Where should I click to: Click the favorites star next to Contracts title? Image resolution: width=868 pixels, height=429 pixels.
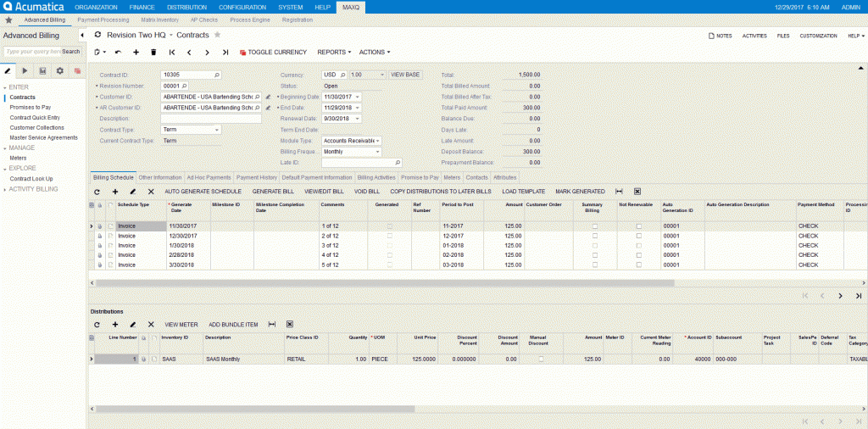[x=218, y=35]
